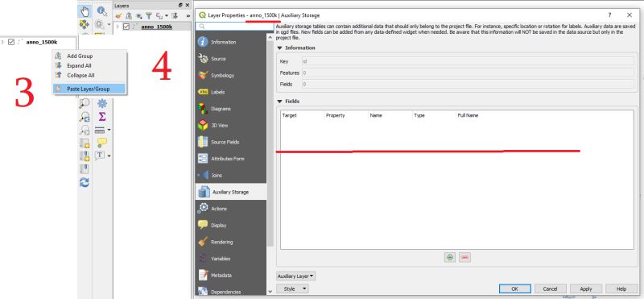This screenshot has width=644, height=299.
Task: Click the red remove auxiliary field button
Action: point(465,257)
